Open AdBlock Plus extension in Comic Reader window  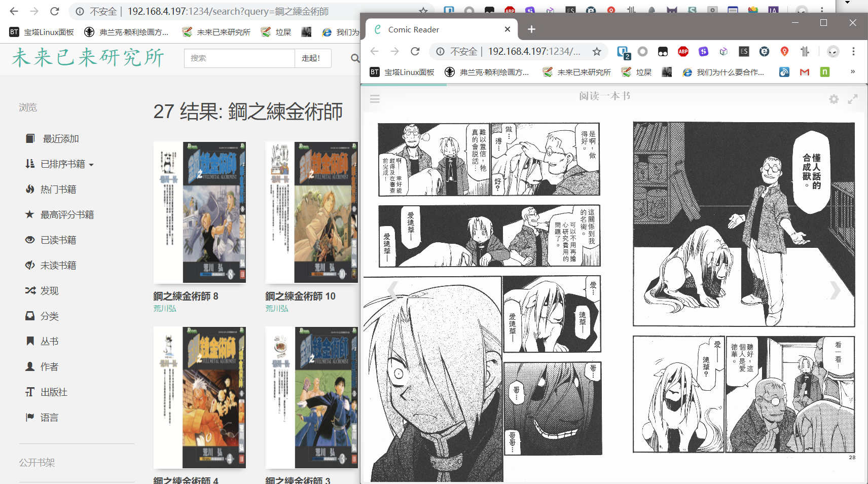(683, 51)
